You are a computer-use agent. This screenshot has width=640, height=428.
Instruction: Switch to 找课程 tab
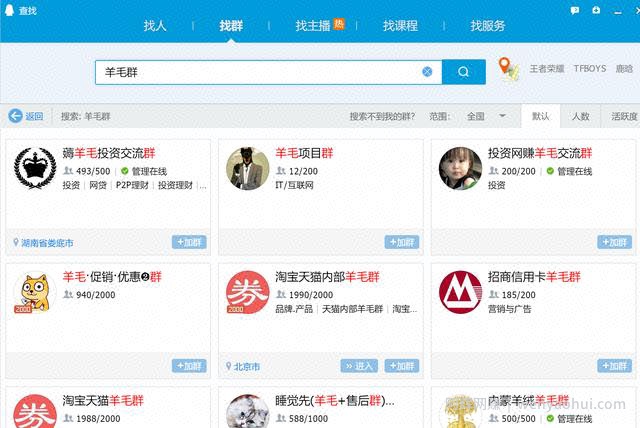400,26
